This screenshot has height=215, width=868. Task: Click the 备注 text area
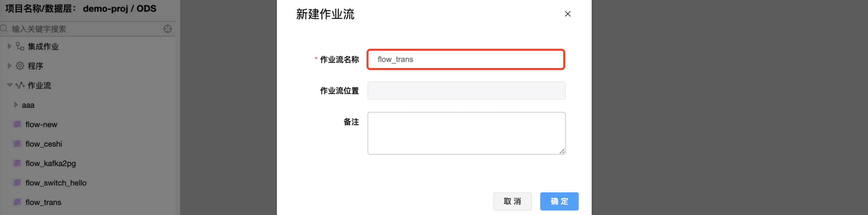coord(466,133)
